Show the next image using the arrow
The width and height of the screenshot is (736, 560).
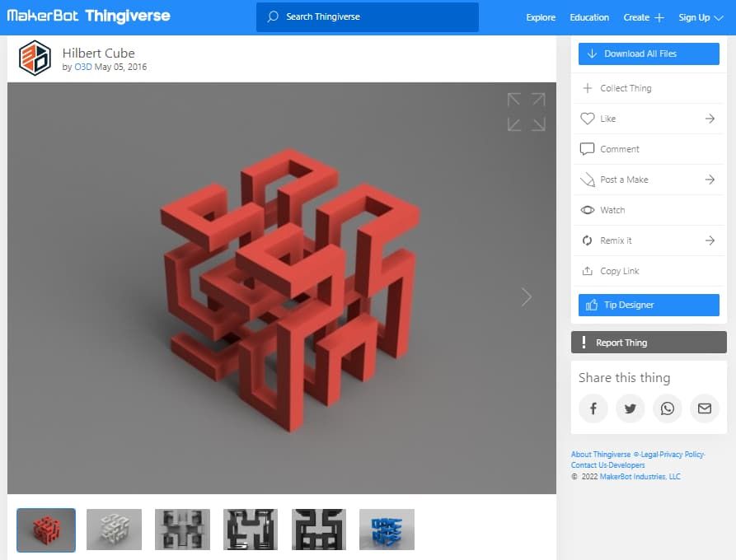click(526, 296)
